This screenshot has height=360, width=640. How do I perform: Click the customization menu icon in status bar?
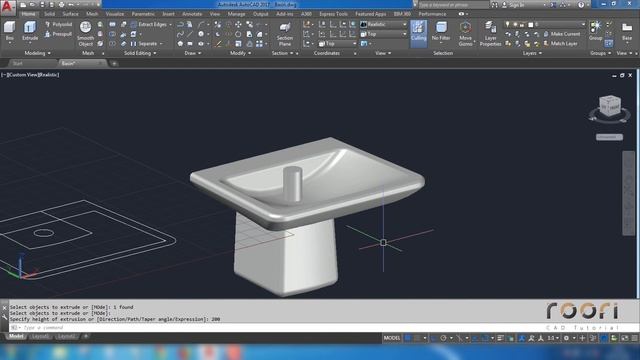pyautogui.click(x=635, y=338)
